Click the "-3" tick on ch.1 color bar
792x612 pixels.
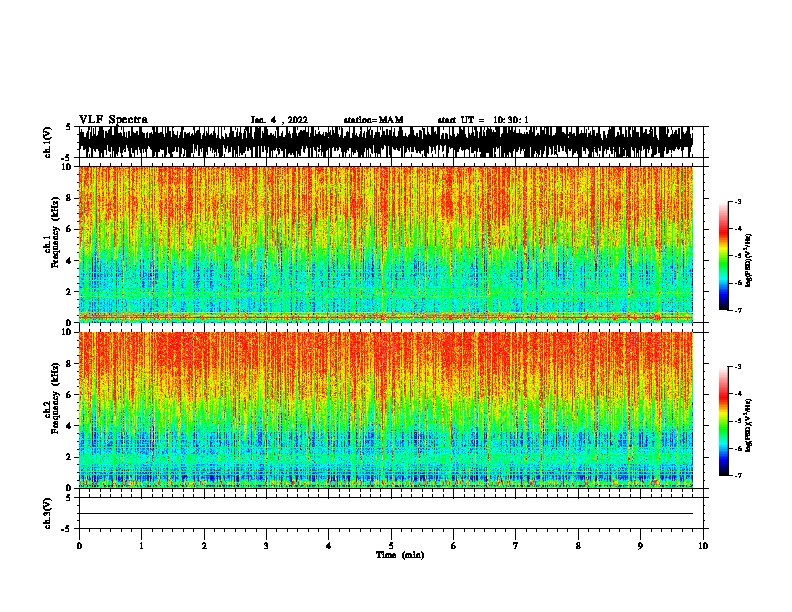click(x=738, y=202)
